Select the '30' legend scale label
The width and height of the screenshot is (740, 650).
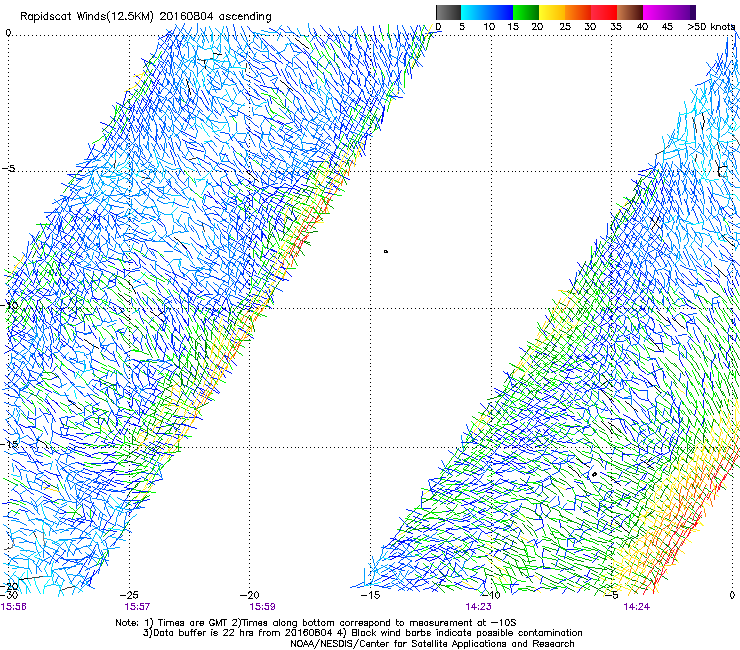(590, 26)
